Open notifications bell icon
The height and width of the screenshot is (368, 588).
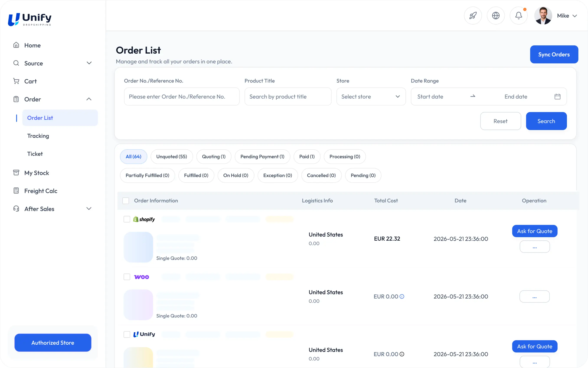click(518, 16)
